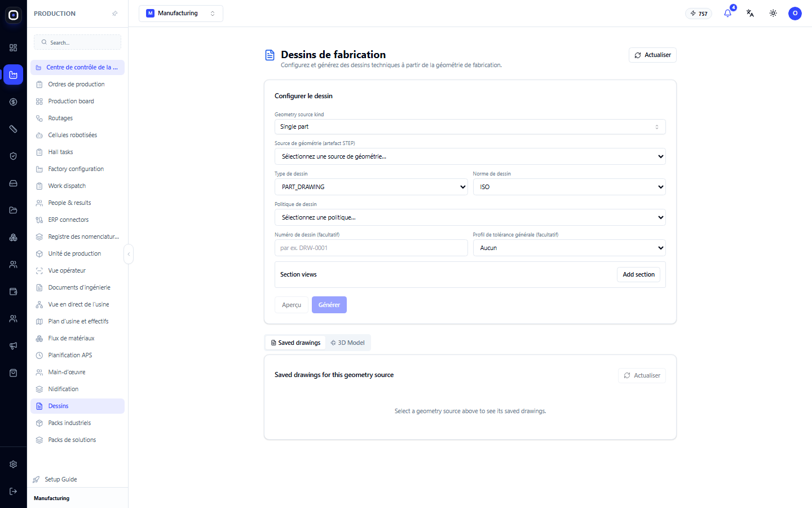Collapse the sidebar using the chevron handle

click(x=129, y=254)
